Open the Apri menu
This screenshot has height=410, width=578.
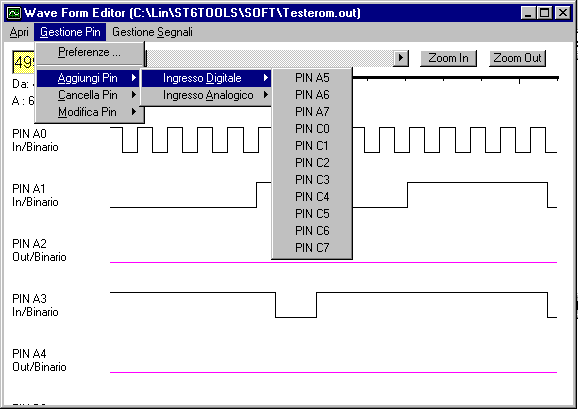19,32
